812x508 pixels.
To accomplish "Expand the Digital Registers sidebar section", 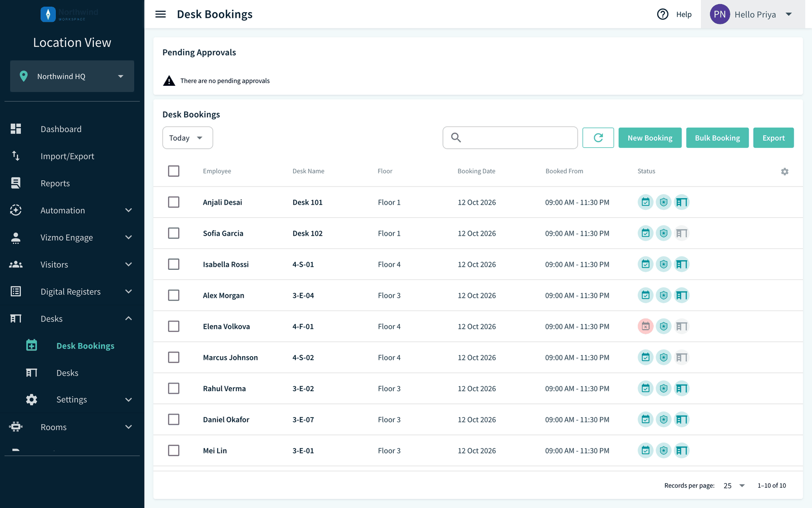I will point(72,292).
